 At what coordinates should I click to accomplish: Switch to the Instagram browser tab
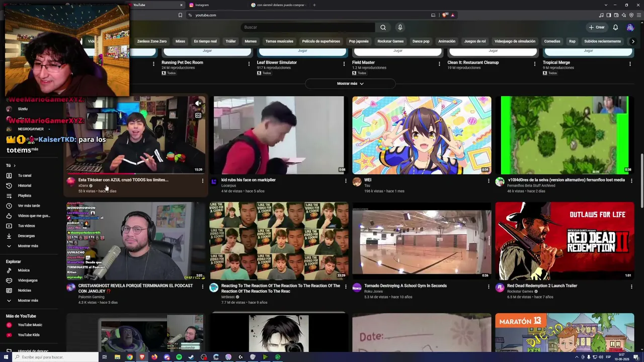pos(217,5)
